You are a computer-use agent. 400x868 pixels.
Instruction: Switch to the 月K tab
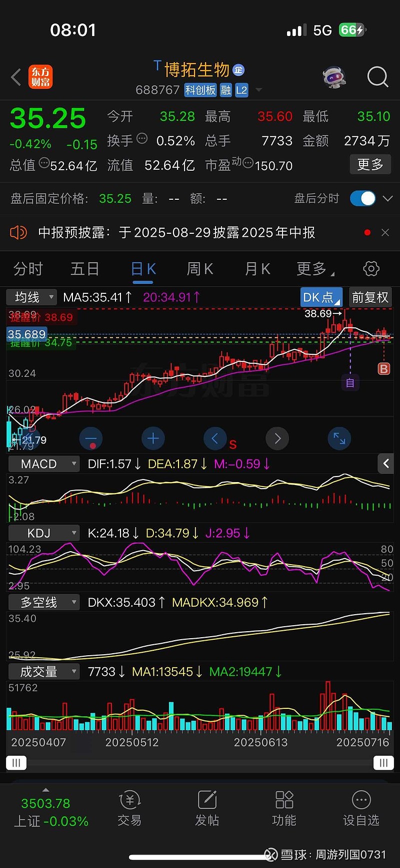pyautogui.click(x=257, y=269)
